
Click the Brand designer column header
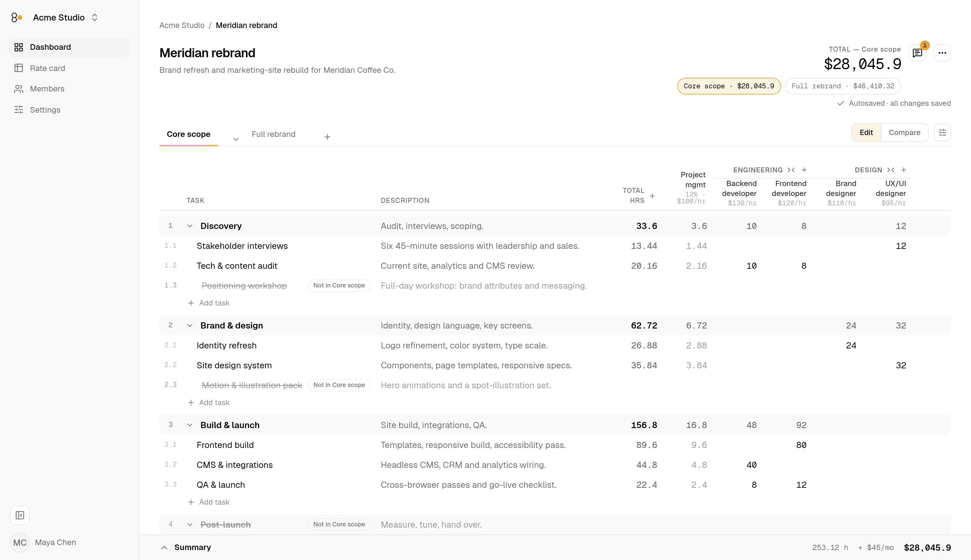pyautogui.click(x=841, y=193)
